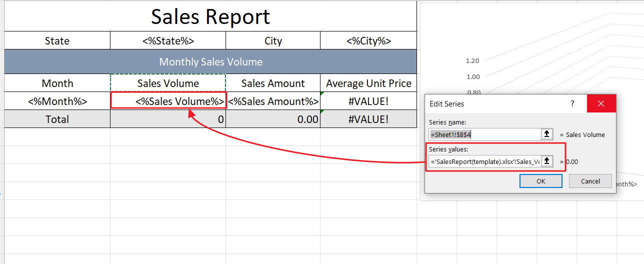Close the Edit Series dialog with X
The height and width of the screenshot is (264, 644).
click(601, 103)
